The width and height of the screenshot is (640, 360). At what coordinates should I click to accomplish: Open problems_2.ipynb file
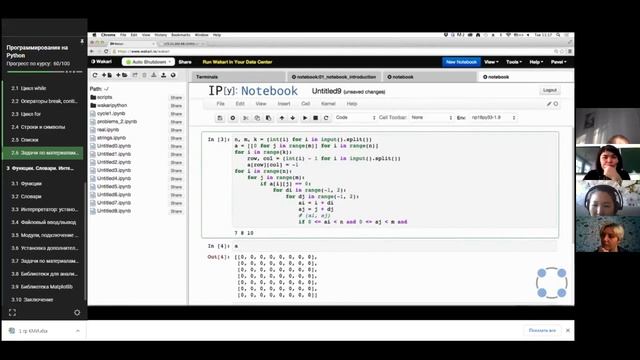(117, 122)
